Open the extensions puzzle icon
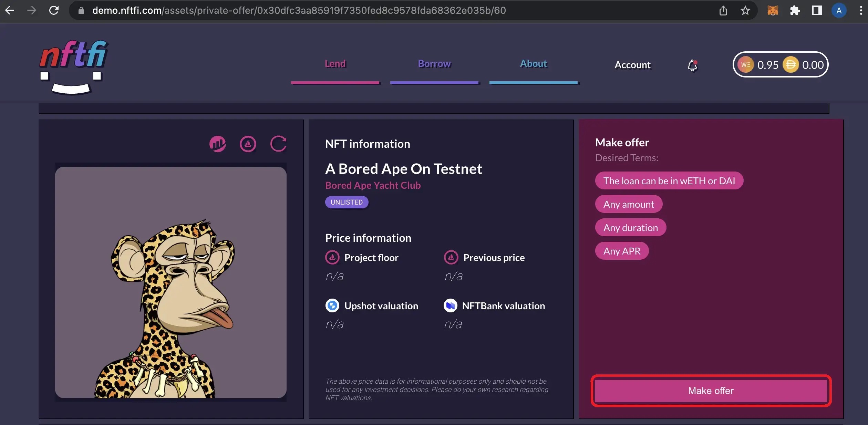This screenshot has width=868, height=425. (x=795, y=11)
